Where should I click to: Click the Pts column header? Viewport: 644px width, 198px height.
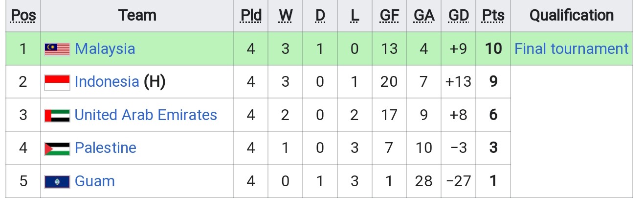click(493, 16)
